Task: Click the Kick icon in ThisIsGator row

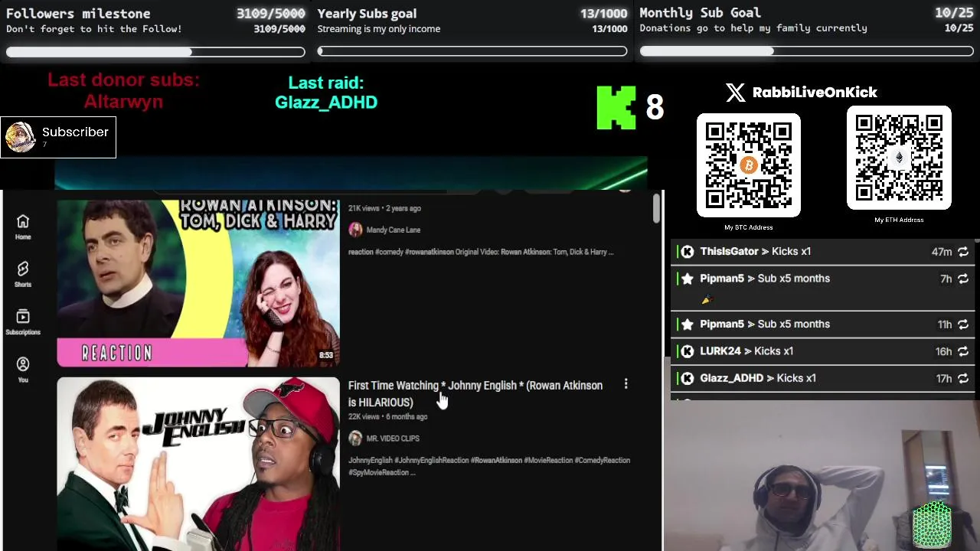Action: [688, 252]
